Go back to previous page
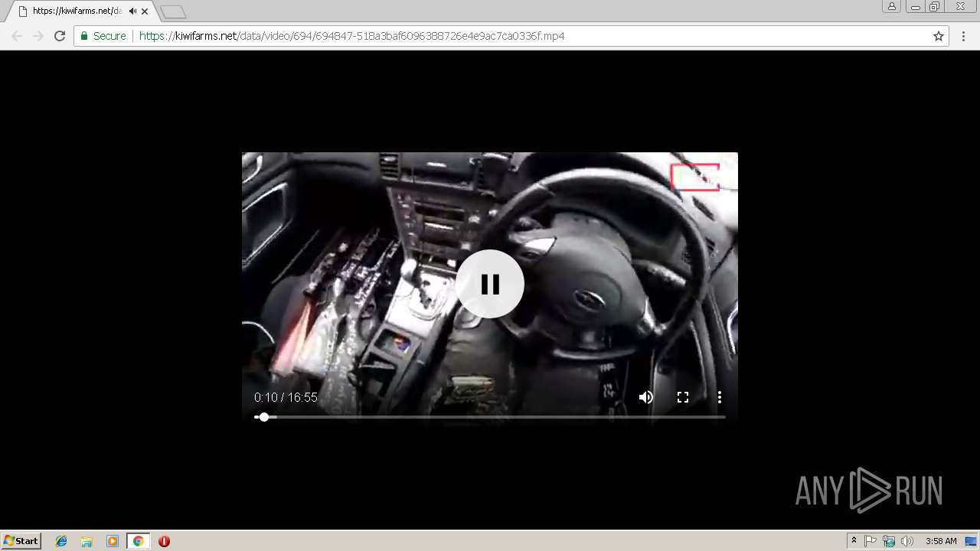The height and width of the screenshot is (551, 980). pyautogui.click(x=17, y=36)
